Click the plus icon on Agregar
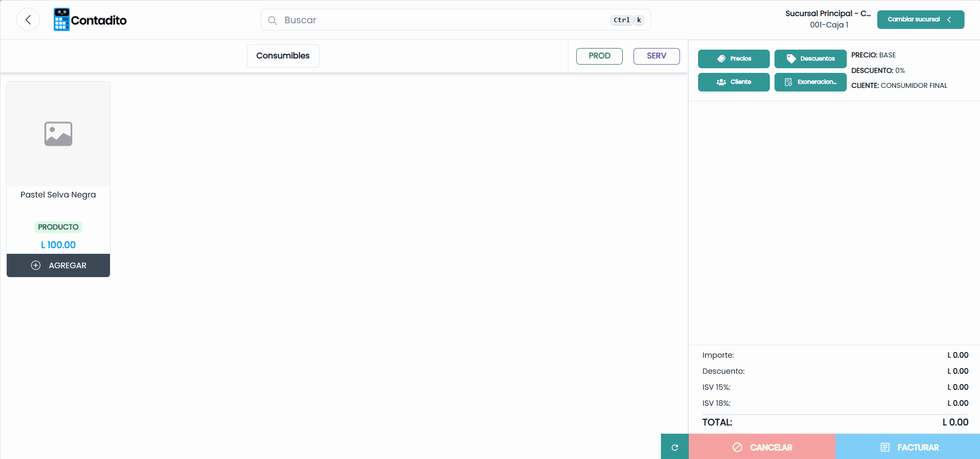The height and width of the screenshot is (459, 980). point(36,265)
